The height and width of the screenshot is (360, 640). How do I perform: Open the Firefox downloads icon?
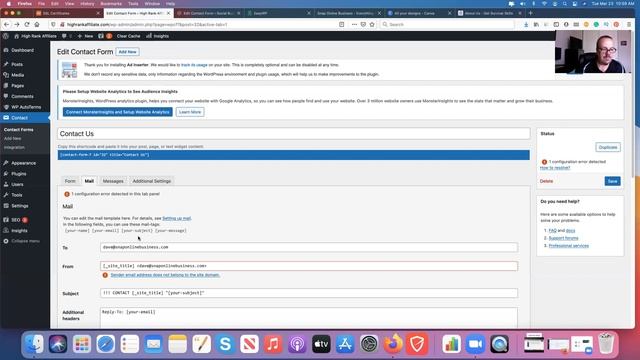point(526,24)
